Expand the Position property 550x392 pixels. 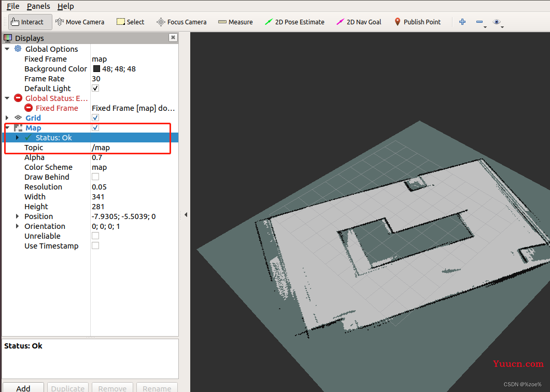[x=17, y=216]
